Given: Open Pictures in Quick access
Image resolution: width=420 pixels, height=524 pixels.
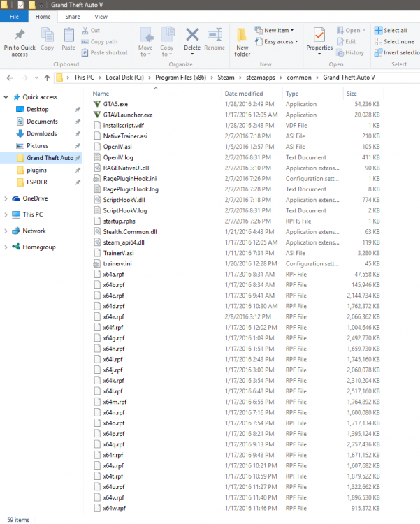Looking at the screenshot, I should click(37, 146).
